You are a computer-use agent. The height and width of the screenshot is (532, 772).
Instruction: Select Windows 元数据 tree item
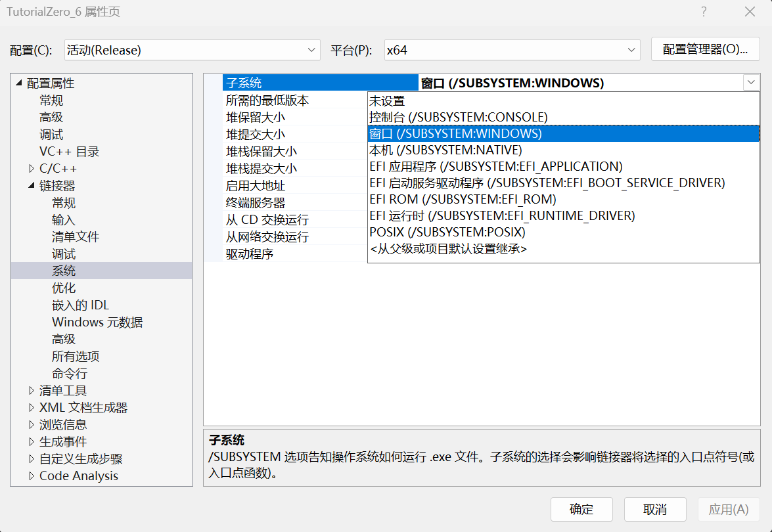point(97,322)
